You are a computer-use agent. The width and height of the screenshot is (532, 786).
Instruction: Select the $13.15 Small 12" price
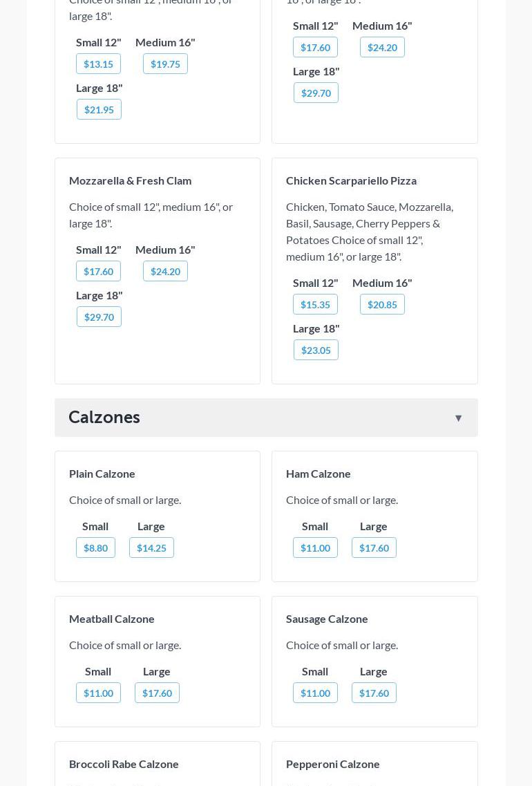coord(98,64)
